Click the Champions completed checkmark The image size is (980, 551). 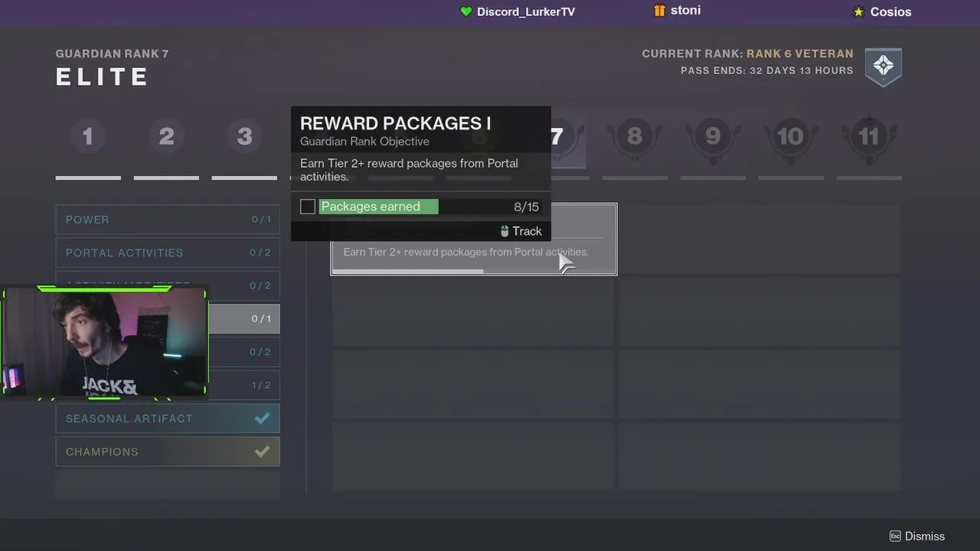[262, 452]
